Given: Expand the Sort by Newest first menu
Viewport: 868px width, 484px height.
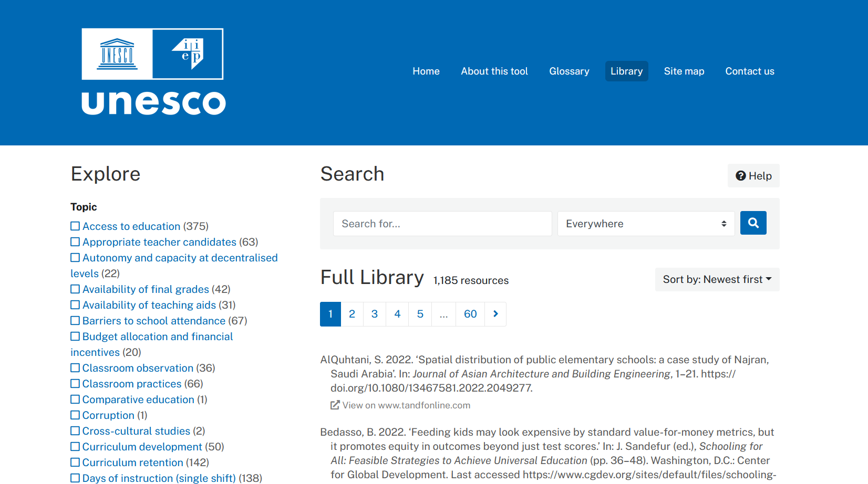Looking at the screenshot, I should click(717, 279).
